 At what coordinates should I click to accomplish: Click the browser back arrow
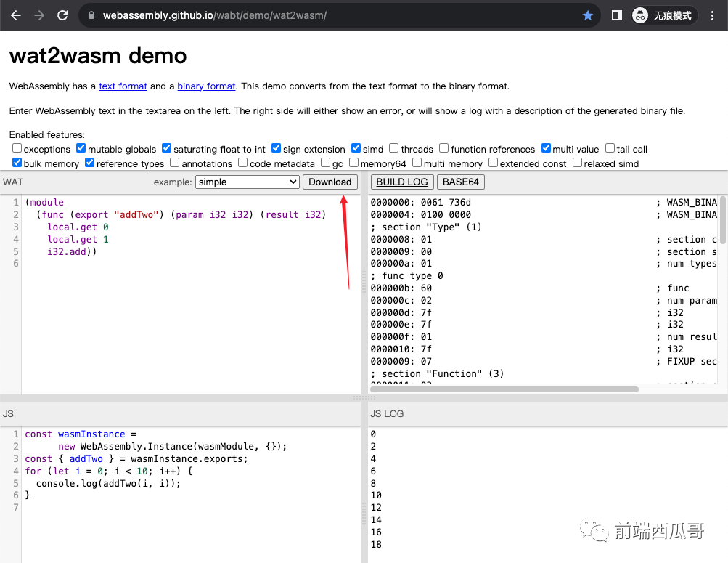pos(16,15)
